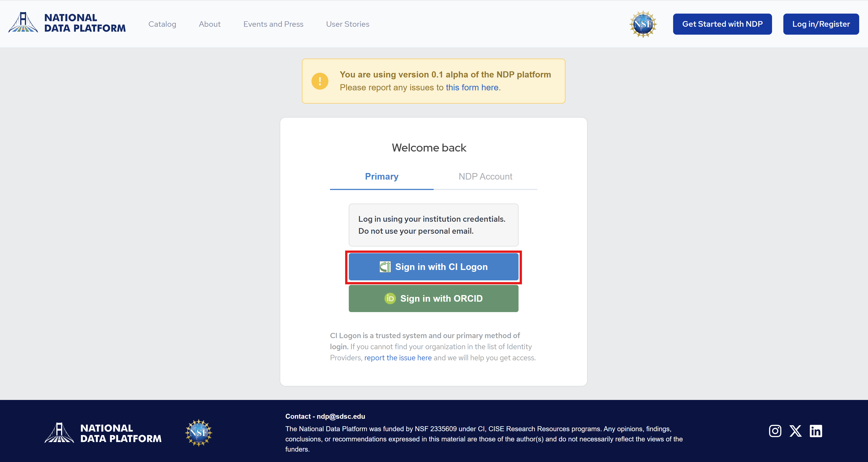Click the Log in/Register button

pyautogui.click(x=821, y=24)
